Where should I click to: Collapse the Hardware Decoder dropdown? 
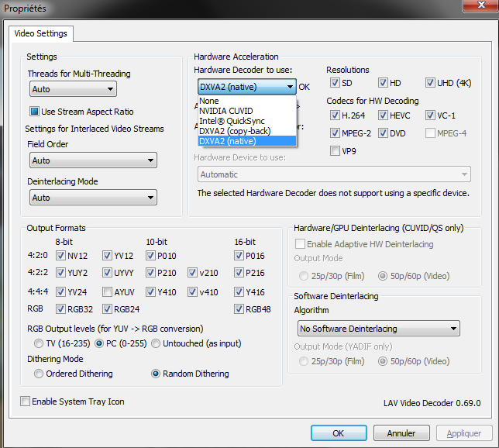247,87
